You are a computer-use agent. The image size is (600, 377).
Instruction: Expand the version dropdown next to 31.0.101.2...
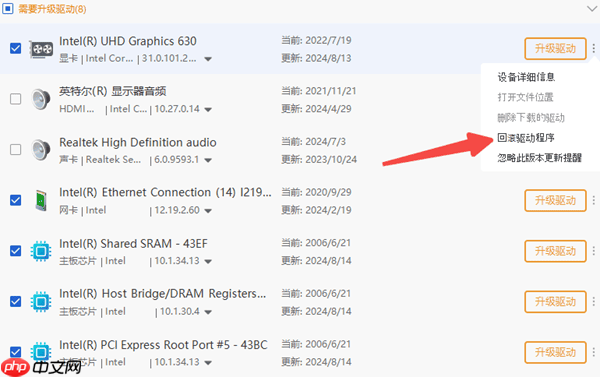coord(208,59)
